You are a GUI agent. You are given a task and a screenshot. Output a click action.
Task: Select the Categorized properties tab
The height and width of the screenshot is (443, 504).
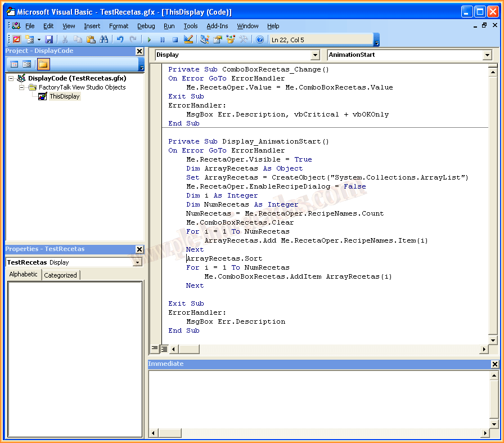(x=60, y=275)
